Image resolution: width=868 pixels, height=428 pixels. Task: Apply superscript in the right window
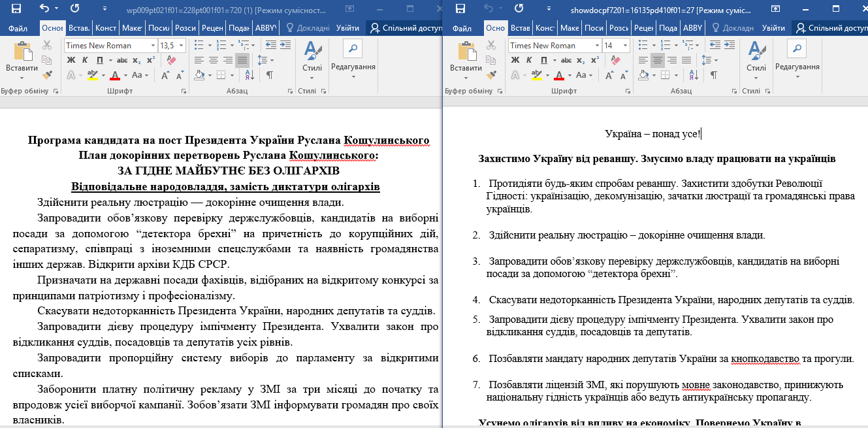[595, 60]
